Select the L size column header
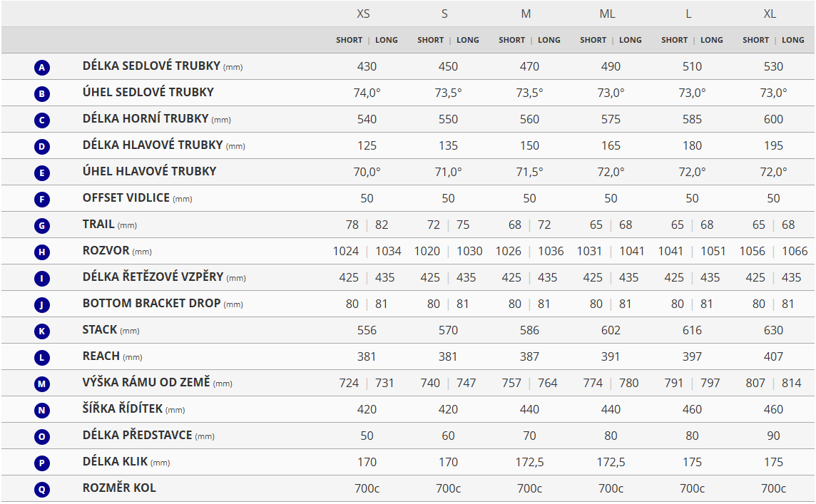The image size is (816, 504). pyautogui.click(x=688, y=14)
